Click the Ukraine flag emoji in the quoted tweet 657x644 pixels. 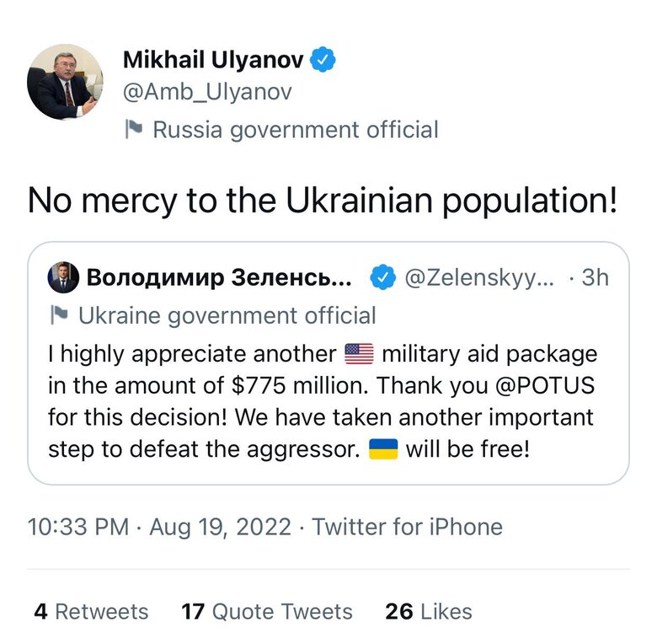[x=383, y=449]
